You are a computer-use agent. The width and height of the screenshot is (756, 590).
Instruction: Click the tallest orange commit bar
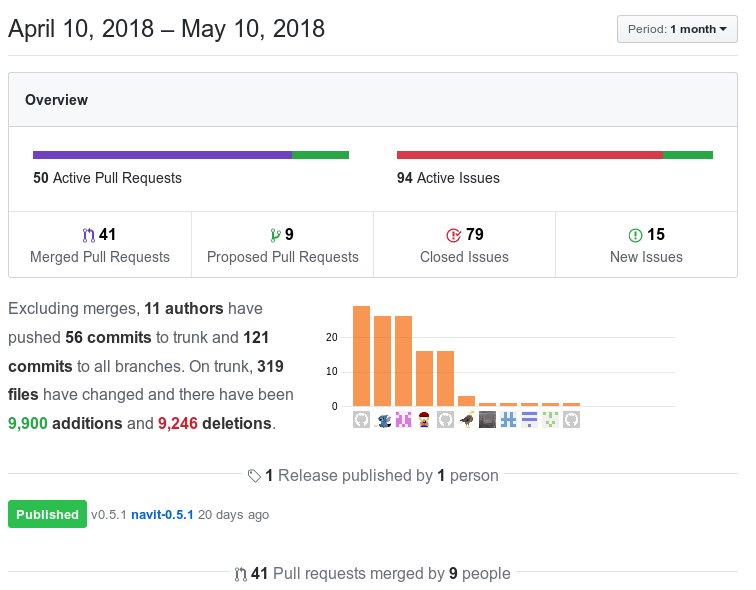click(361, 356)
